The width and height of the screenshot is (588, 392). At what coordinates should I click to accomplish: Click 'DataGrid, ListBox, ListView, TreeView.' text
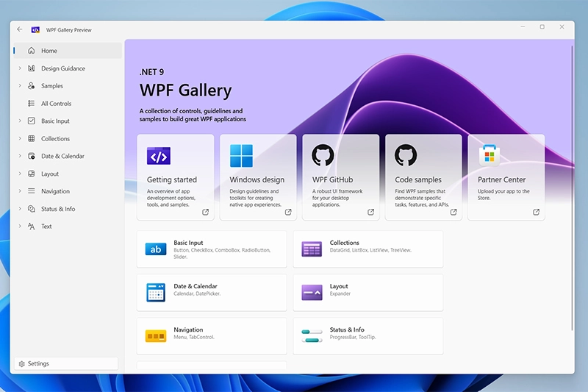coord(370,250)
